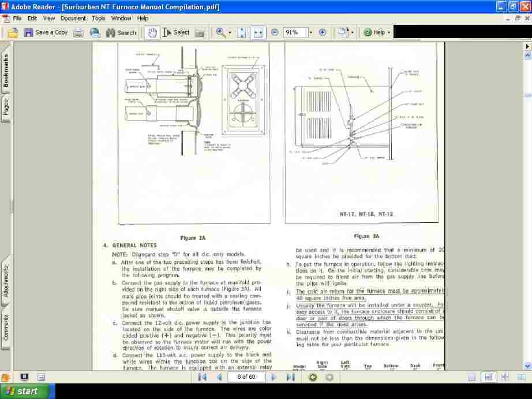Go to the last page
532x399 pixels.
290,377
